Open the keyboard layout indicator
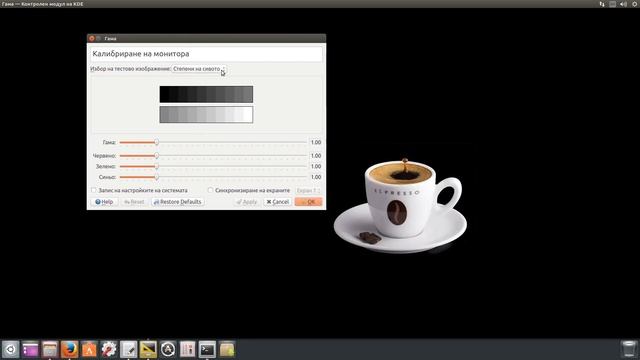This screenshot has width=640, height=360. 613,4
